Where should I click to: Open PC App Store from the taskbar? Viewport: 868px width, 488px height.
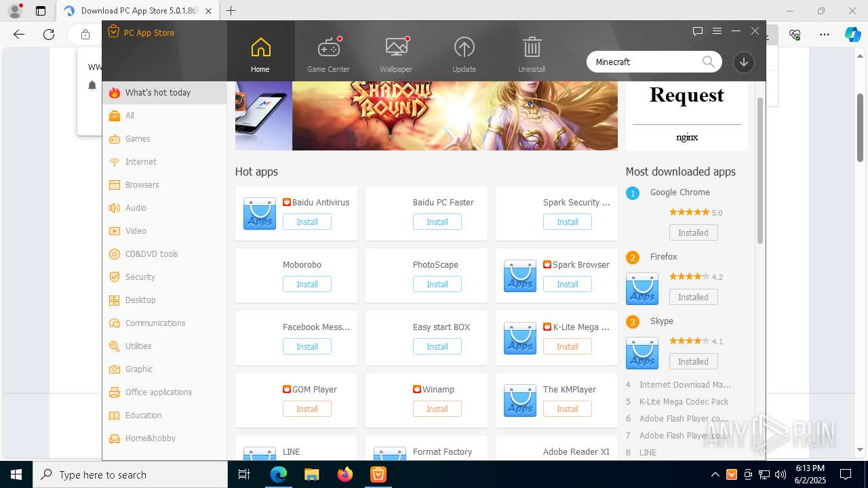tap(378, 474)
